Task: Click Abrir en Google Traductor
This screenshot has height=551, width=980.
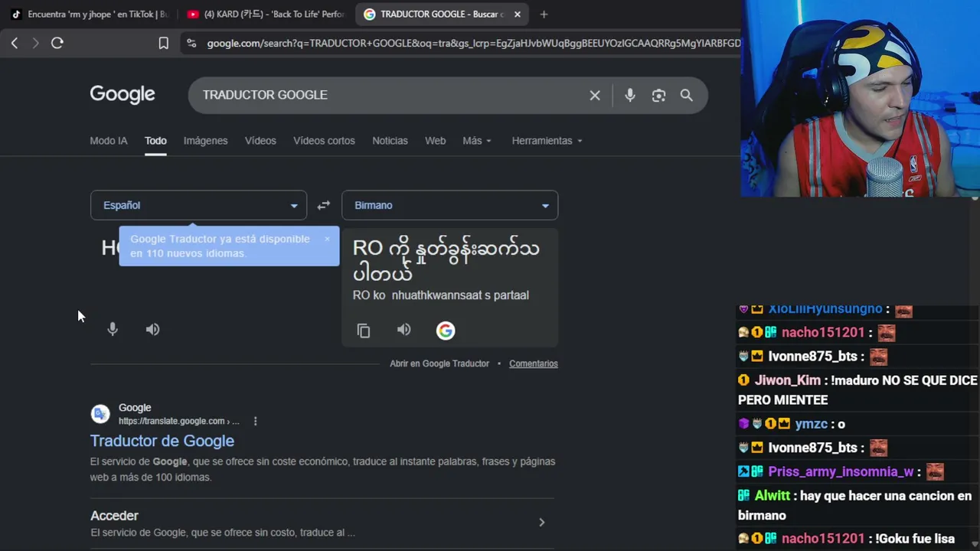Action: (x=439, y=364)
